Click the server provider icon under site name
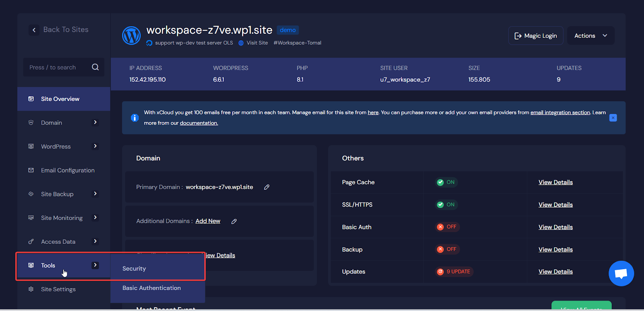Image resolution: width=644 pixels, height=311 pixels. click(x=149, y=43)
